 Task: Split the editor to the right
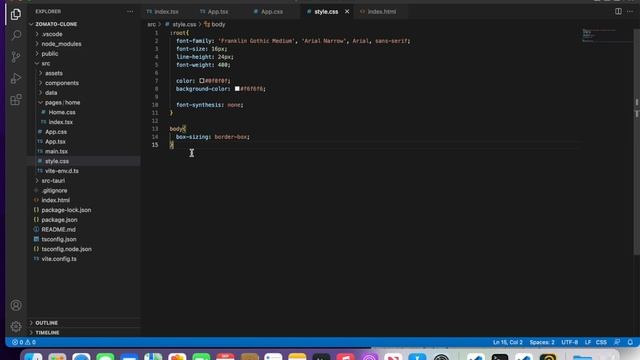coord(618,11)
